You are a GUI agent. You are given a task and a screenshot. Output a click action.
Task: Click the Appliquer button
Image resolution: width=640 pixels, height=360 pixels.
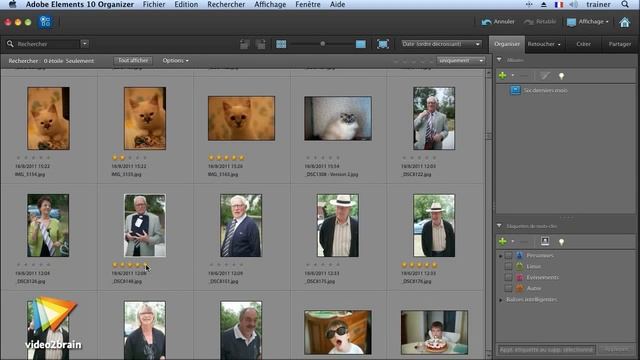(616, 349)
